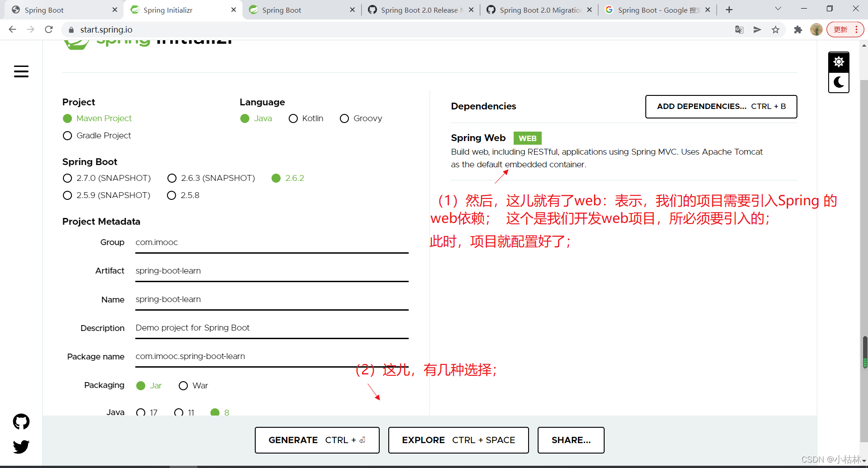Click the EXPLORE button
868x468 pixels.
(x=458, y=440)
